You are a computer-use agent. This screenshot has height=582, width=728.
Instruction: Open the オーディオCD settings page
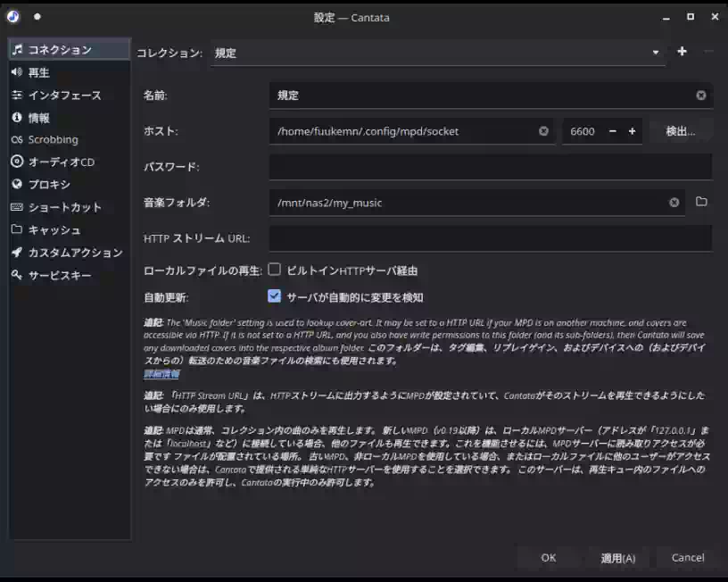(69, 162)
